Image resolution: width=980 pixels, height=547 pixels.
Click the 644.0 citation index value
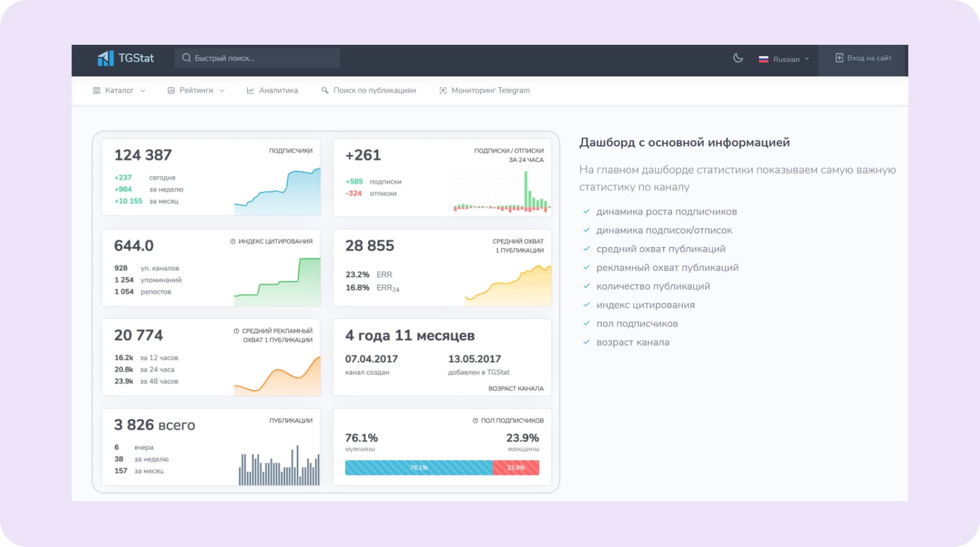tap(134, 246)
